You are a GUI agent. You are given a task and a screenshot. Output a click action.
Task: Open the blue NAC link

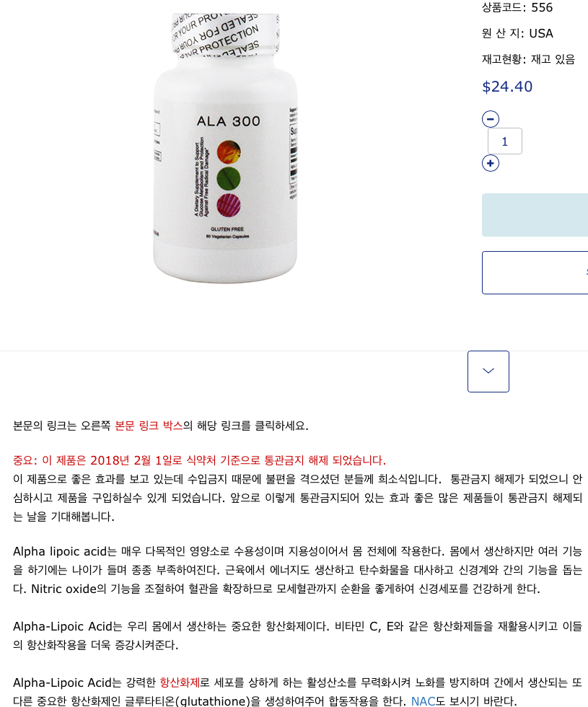tap(423, 701)
